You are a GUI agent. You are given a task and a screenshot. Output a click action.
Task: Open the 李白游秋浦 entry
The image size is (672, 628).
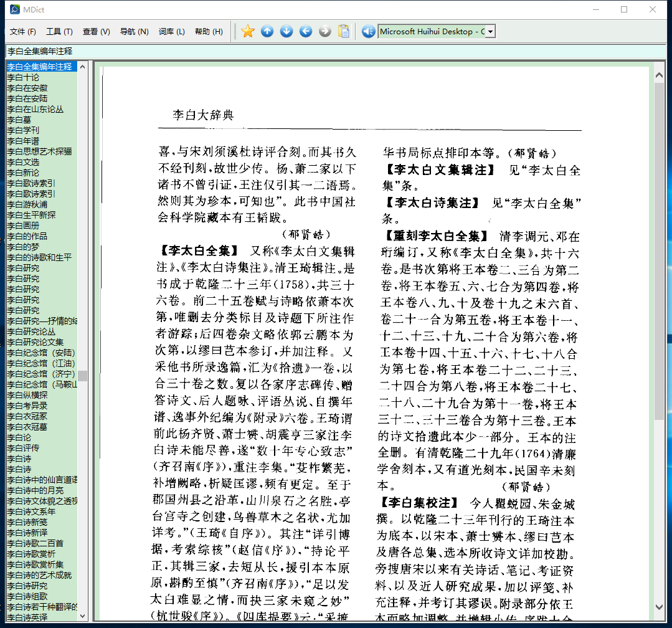27,204
